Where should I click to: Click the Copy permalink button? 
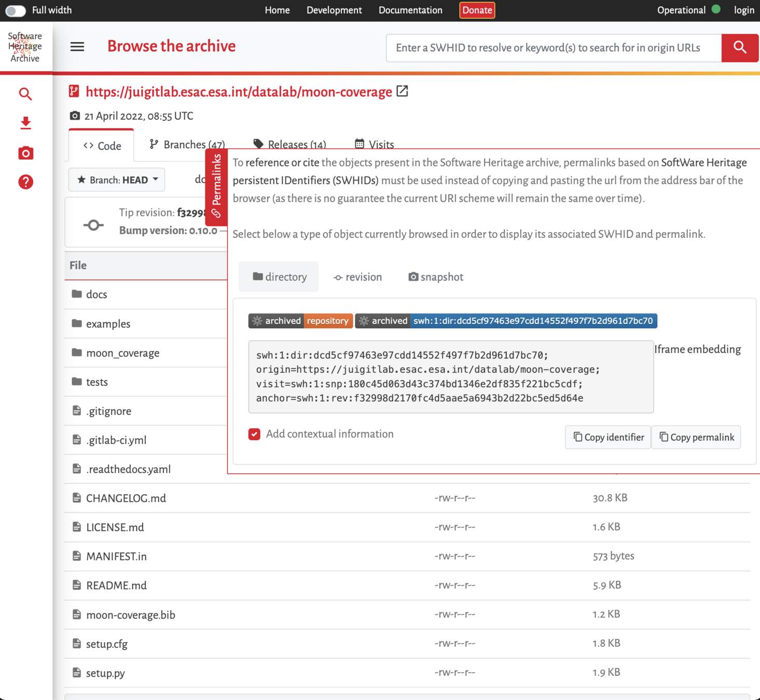coord(696,437)
